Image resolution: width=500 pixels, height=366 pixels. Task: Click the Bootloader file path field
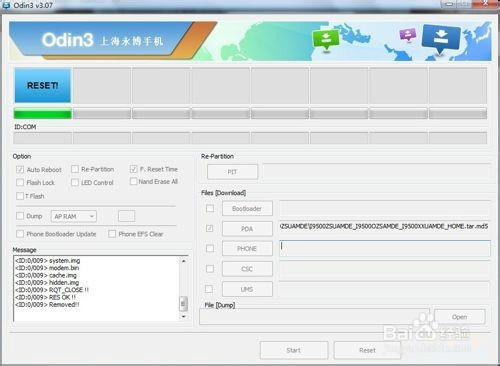[385, 208]
